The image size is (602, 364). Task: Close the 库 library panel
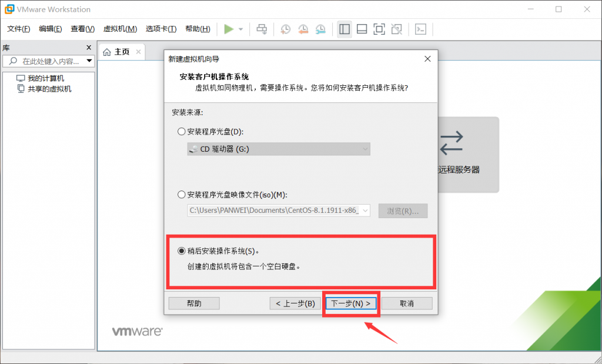89,48
